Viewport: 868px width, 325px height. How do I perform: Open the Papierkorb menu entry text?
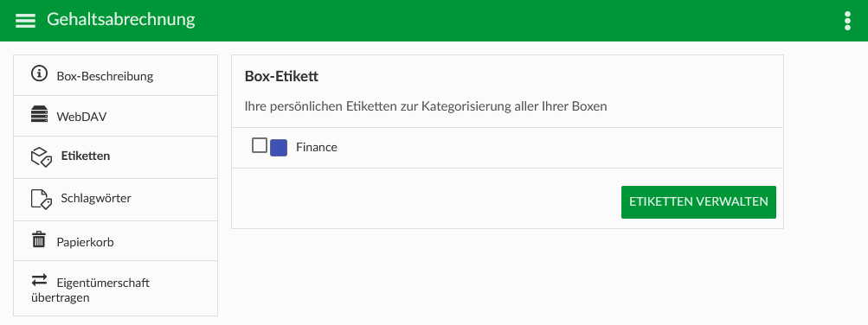[86, 242]
